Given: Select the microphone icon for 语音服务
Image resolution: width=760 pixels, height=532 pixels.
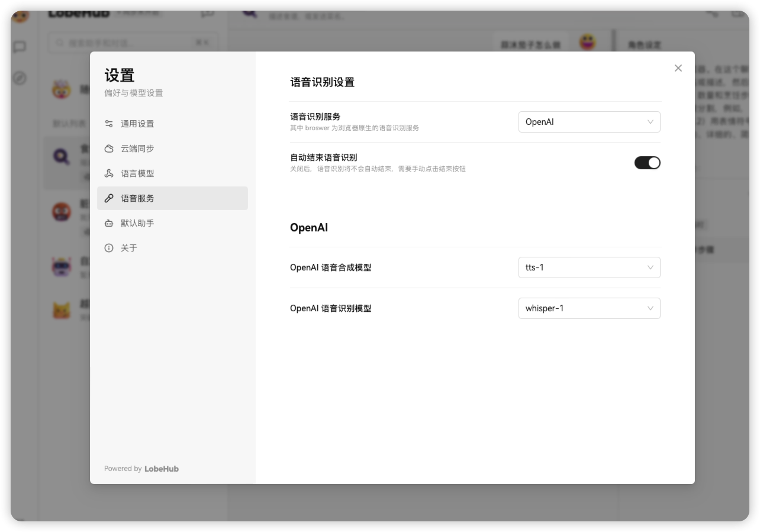Looking at the screenshot, I should [x=109, y=198].
